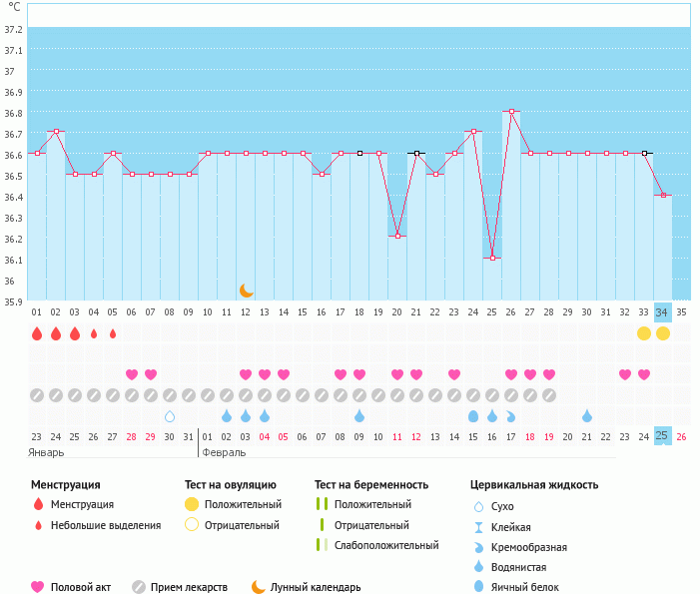The width and height of the screenshot is (700, 594).
Task: Click the pink heart on cycle day 06
Action: click(132, 374)
